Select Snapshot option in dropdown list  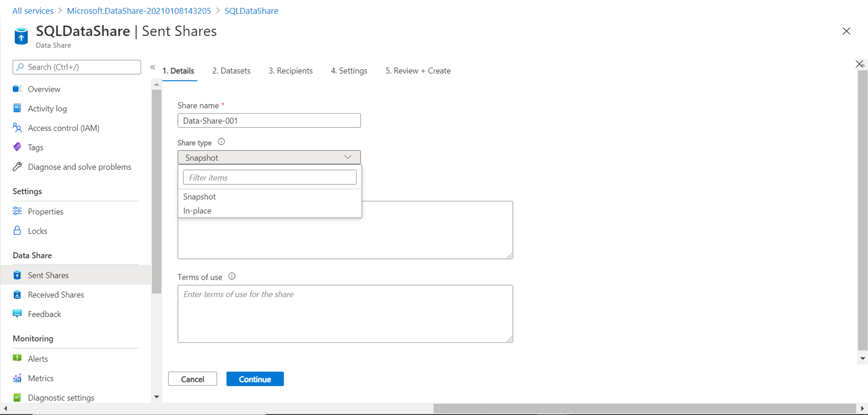pos(270,196)
